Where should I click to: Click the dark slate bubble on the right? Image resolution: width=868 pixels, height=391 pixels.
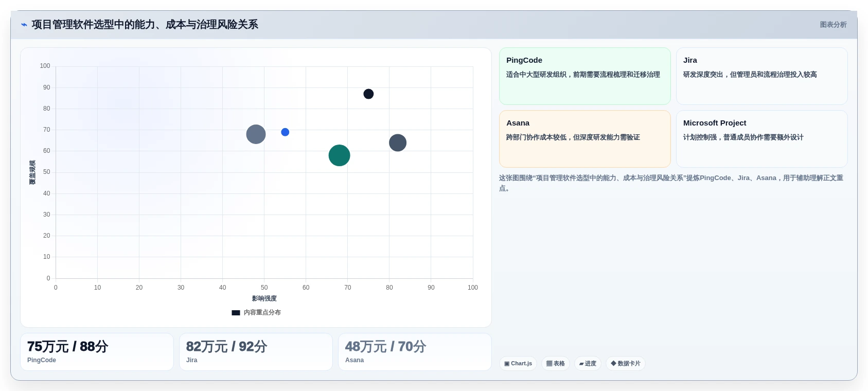(x=398, y=143)
